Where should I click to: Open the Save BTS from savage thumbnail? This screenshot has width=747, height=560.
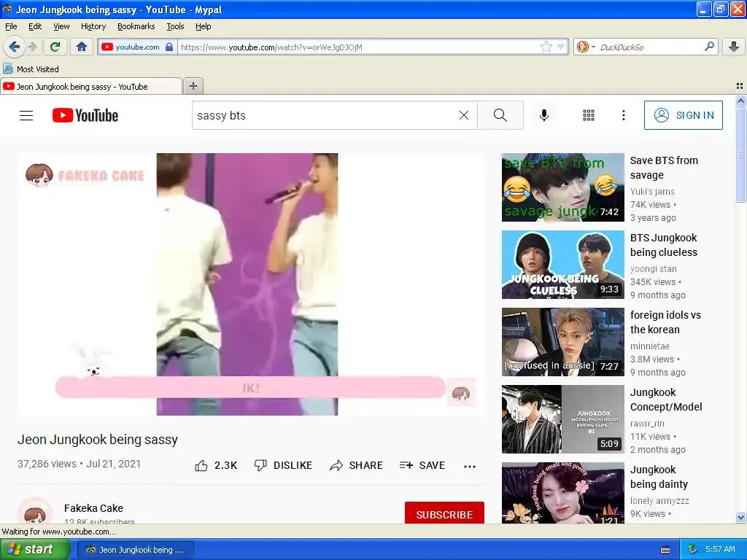coord(562,187)
